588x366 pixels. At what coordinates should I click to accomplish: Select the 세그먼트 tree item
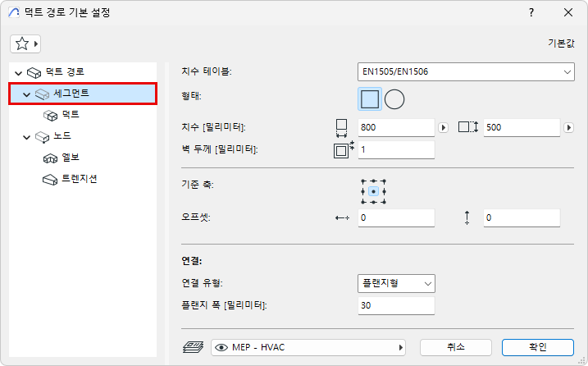pos(83,94)
